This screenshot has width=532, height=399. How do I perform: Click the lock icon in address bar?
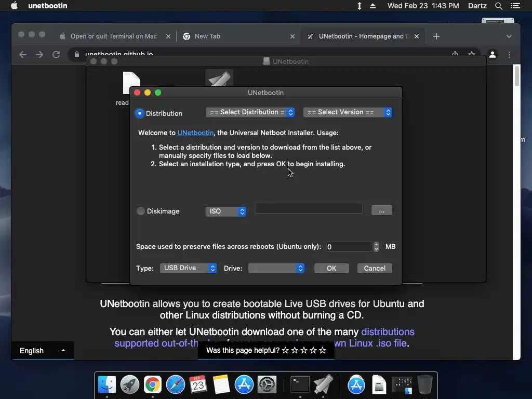[x=77, y=55]
